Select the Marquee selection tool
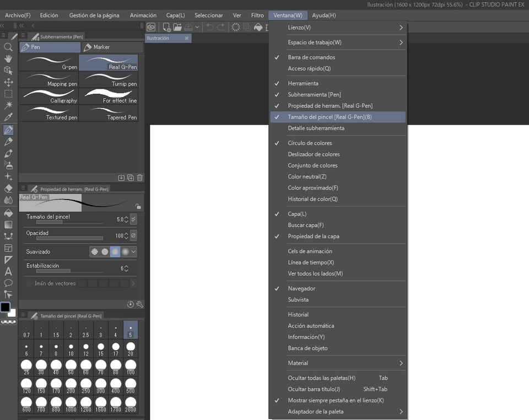 (x=8, y=94)
